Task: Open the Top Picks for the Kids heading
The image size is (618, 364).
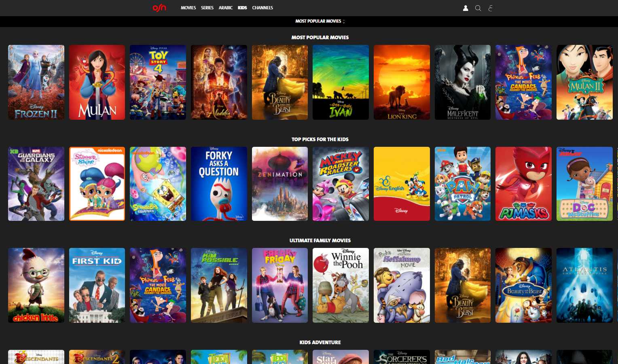Action: tap(320, 139)
